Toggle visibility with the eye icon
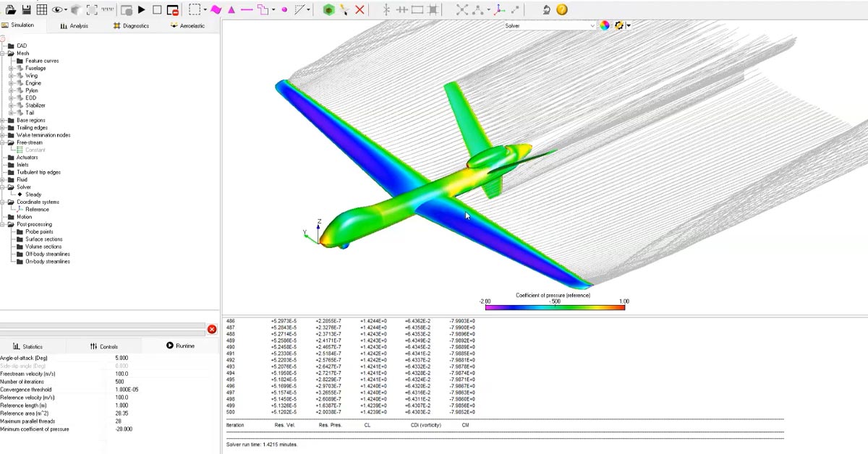The width and height of the screenshot is (868, 454). tap(58, 9)
